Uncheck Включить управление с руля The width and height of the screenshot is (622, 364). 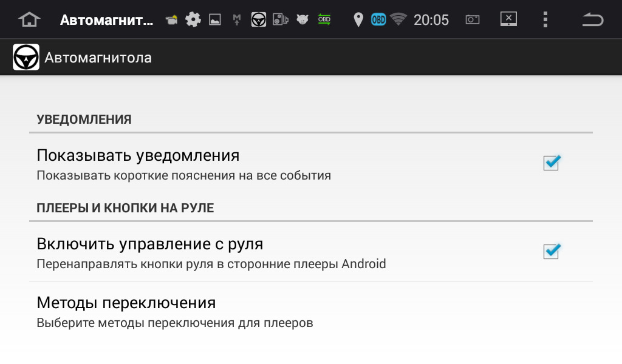[x=550, y=251]
